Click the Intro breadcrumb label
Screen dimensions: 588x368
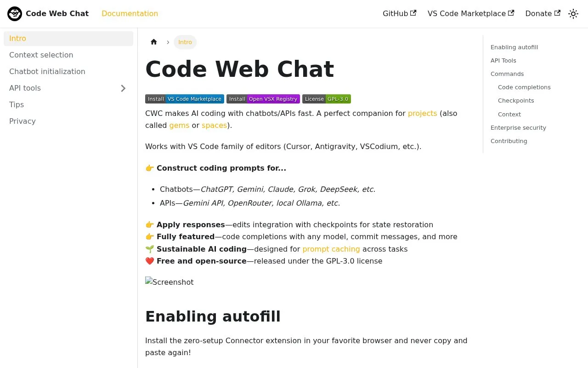click(x=185, y=42)
